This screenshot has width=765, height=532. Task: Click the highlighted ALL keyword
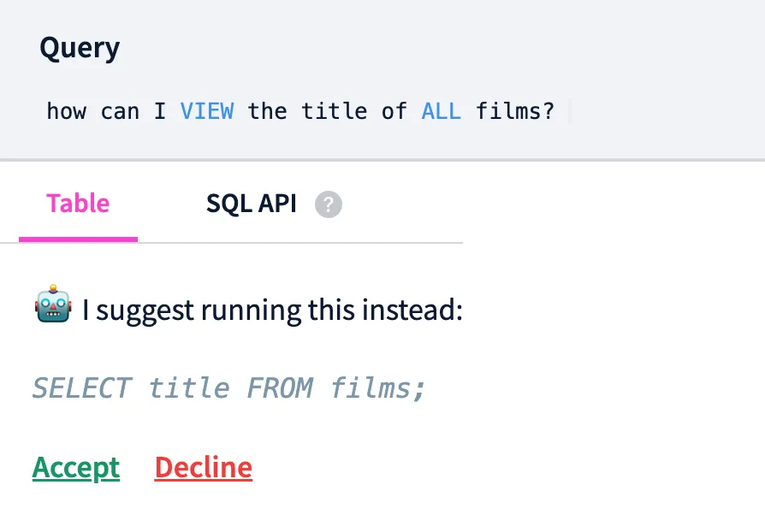pyautogui.click(x=442, y=111)
